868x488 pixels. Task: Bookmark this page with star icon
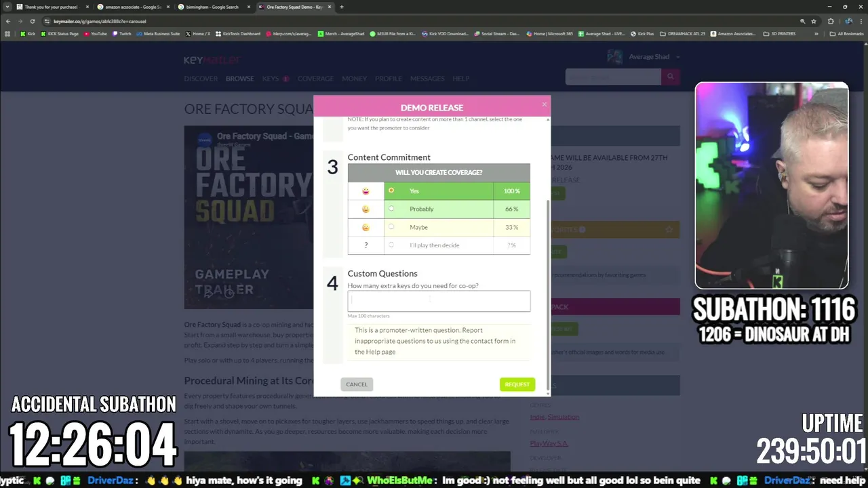coord(814,21)
